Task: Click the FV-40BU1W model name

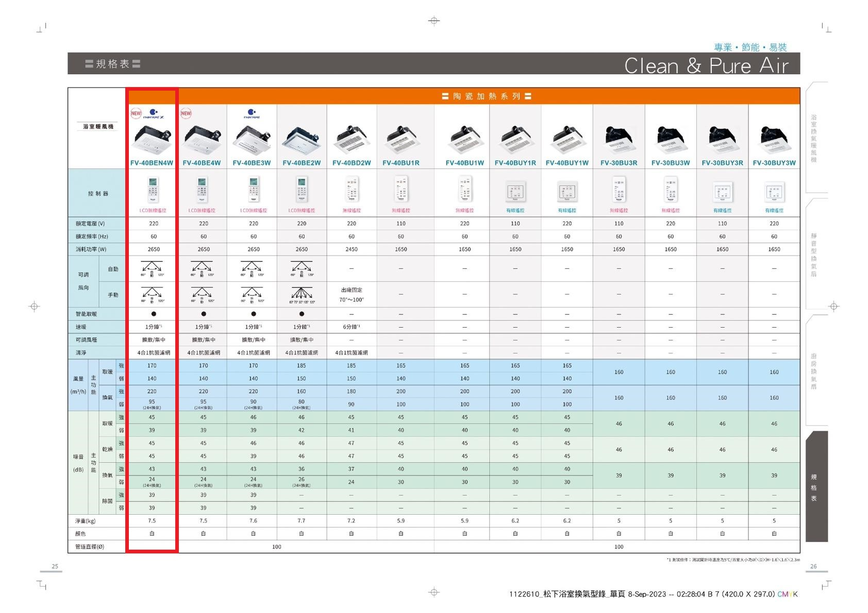Action: [464, 163]
